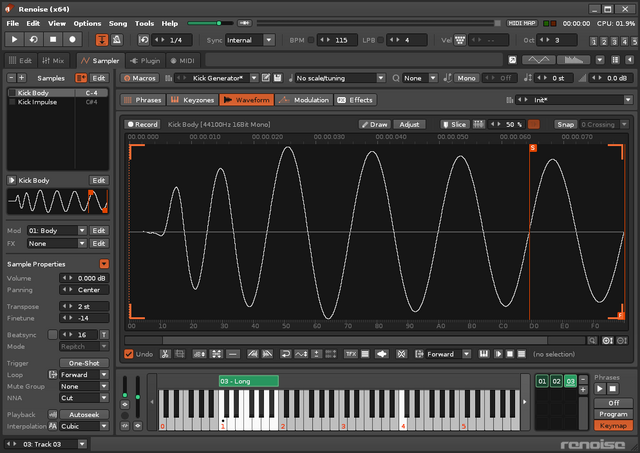This screenshot has height=453, width=640.
Task: Click the Keymap button in Phrases panel
Action: pos(612,425)
